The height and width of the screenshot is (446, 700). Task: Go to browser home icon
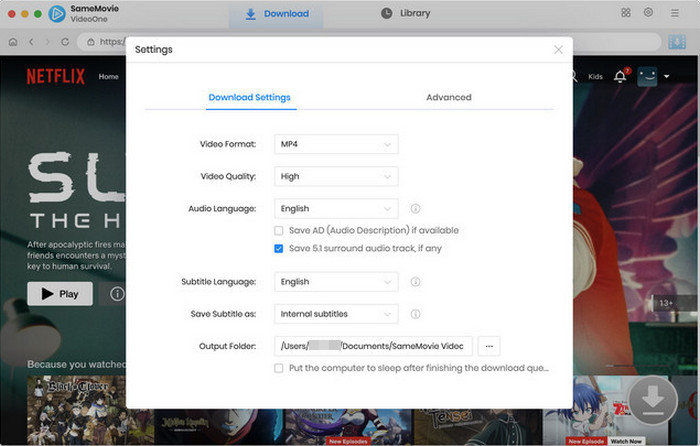13,42
